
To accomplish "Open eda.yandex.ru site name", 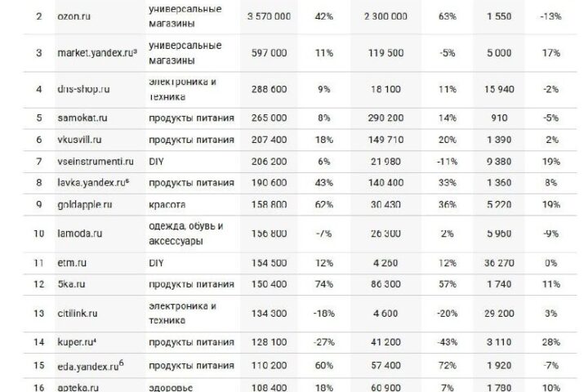I will pos(91,365).
